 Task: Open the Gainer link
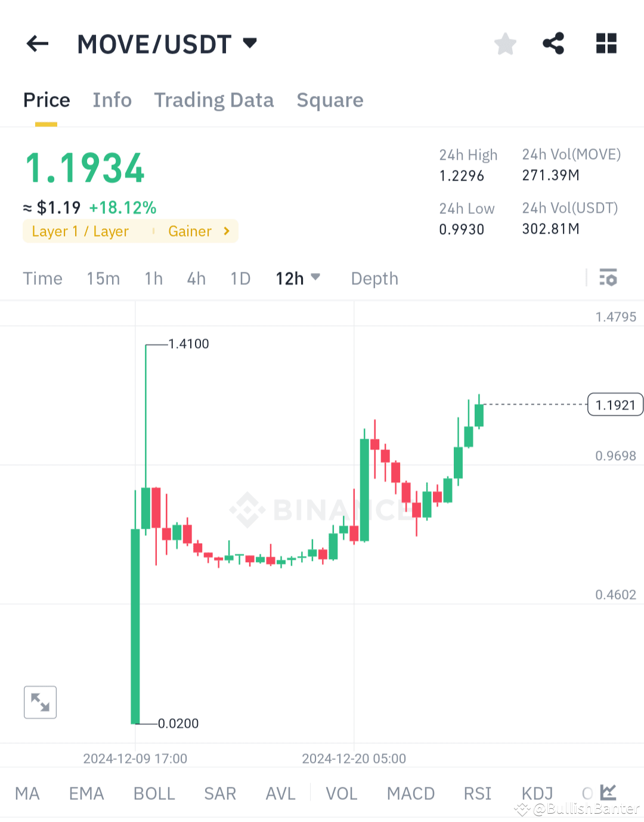(x=190, y=231)
